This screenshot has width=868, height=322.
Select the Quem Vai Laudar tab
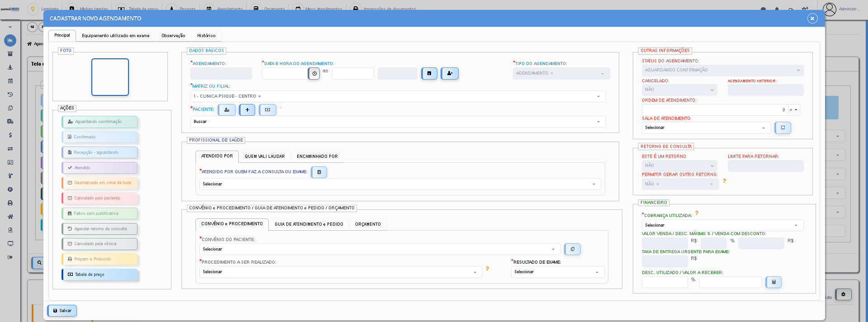click(265, 156)
